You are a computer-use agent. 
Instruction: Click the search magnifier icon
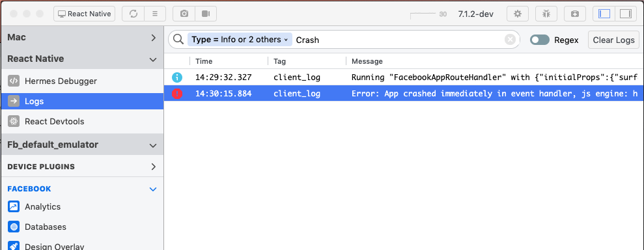click(x=178, y=40)
